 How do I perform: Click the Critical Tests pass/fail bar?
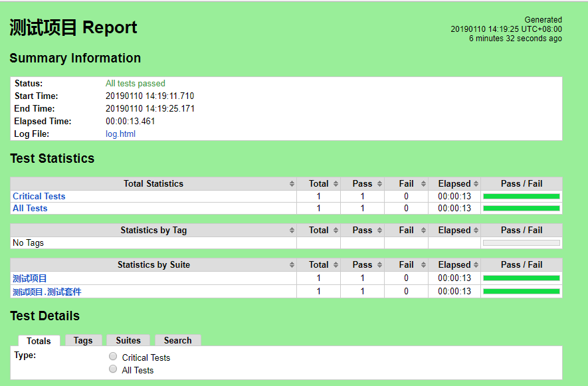pos(522,196)
